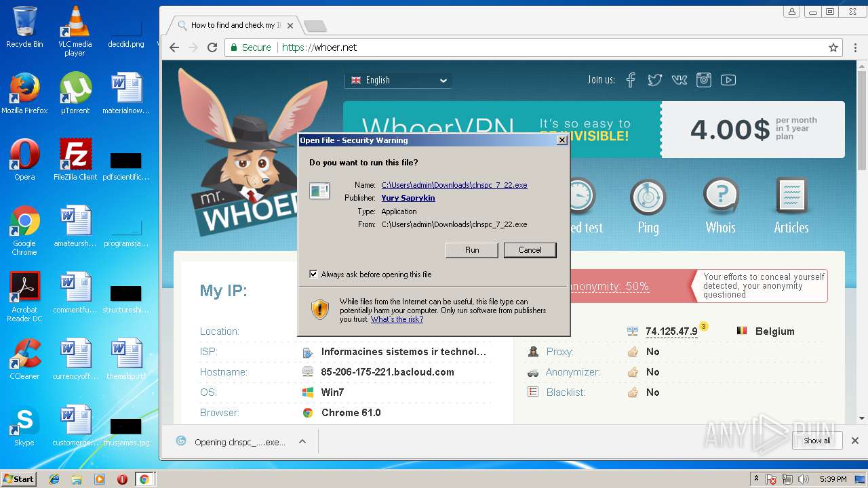Open Whoer Twitter page icon
The width and height of the screenshot is (868, 488).
click(654, 80)
